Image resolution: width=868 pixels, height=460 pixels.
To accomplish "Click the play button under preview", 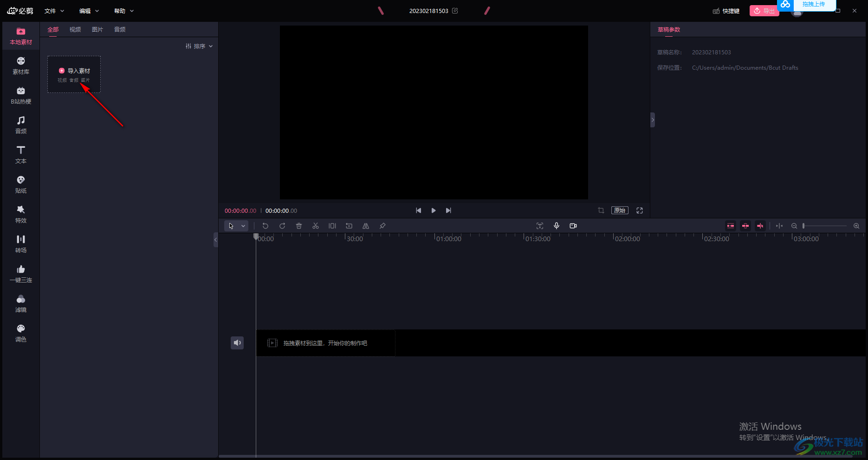I will (434, 210).
